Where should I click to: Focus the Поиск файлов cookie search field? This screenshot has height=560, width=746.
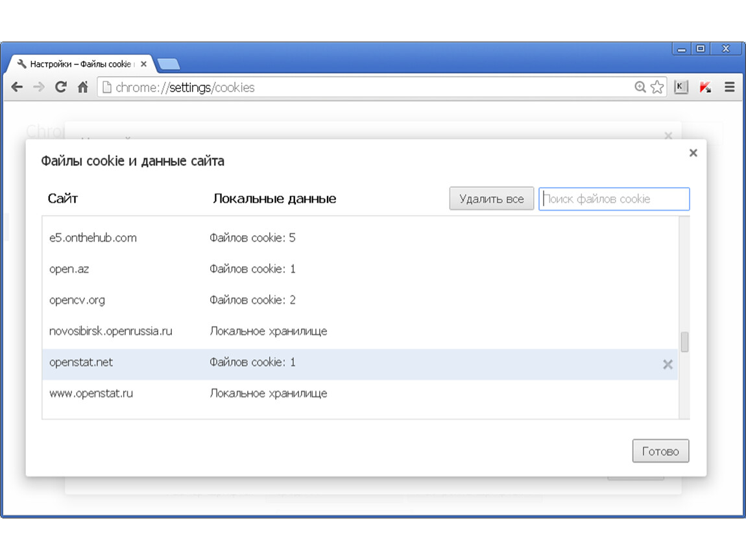(x=614, y=199)
